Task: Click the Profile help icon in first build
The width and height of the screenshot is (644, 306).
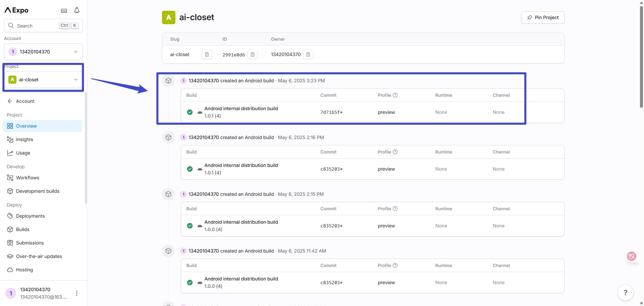Action: (x=395, y=95)
